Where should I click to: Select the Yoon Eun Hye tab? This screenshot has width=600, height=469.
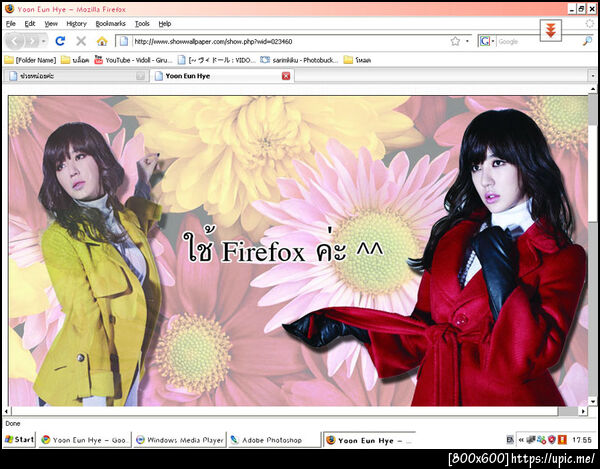coord(222,76)
